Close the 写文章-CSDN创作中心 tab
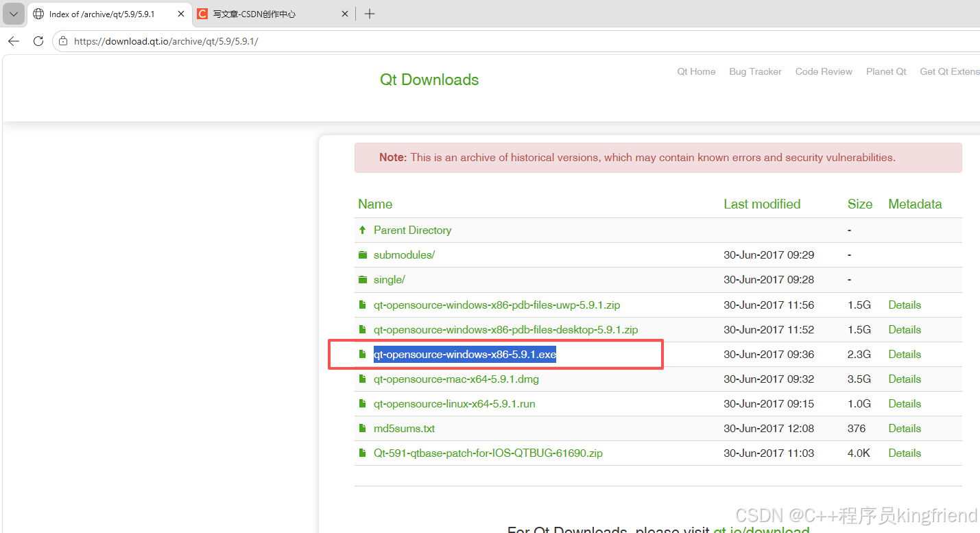 tap(345, 14)
